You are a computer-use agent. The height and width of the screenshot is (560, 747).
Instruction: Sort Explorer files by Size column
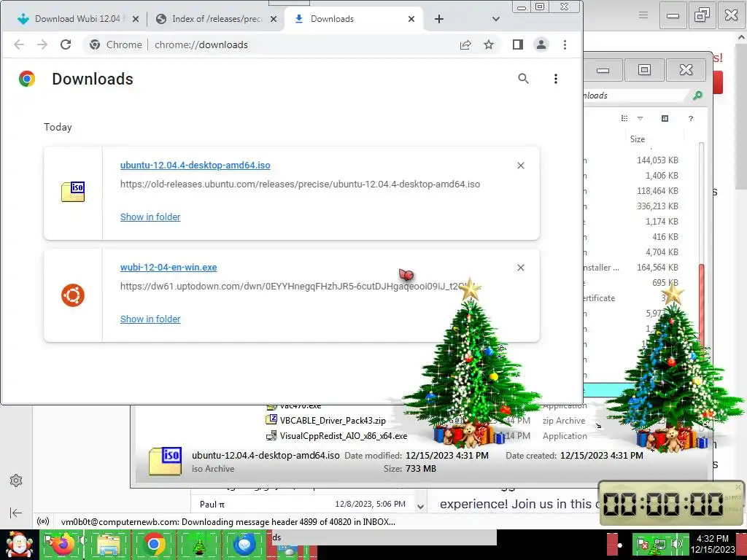click(638, 139)
